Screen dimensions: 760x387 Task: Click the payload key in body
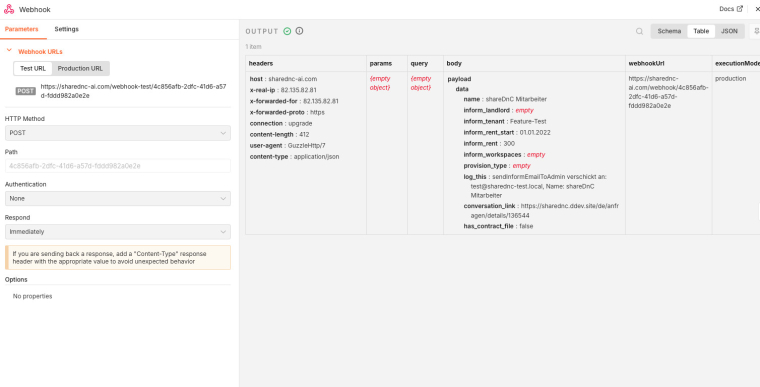pos(459,79)
